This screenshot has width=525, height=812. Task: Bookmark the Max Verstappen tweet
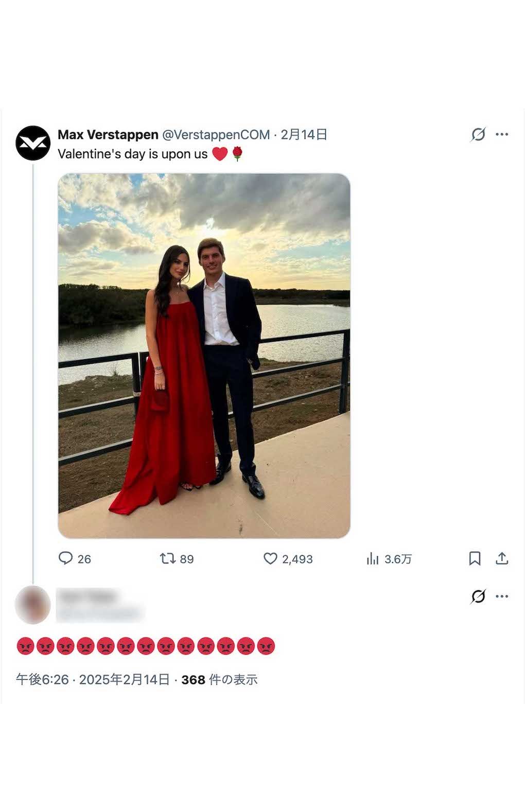(475, 558)
